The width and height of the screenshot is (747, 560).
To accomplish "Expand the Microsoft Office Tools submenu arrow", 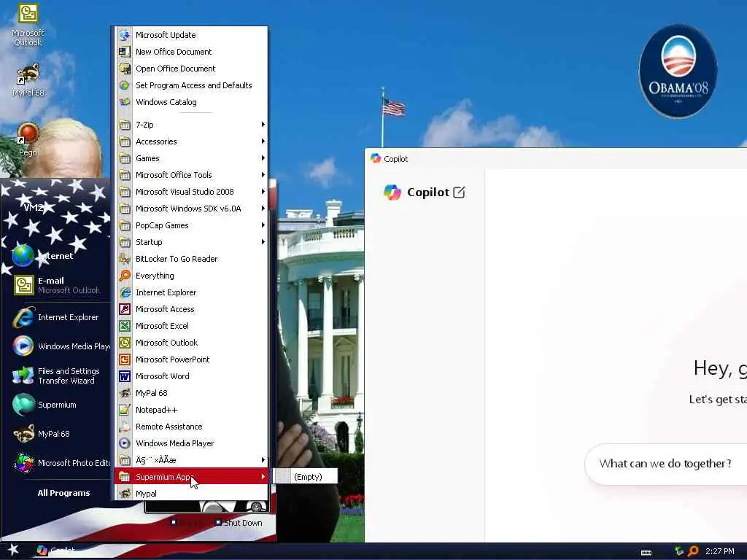I will coord(263,175).
